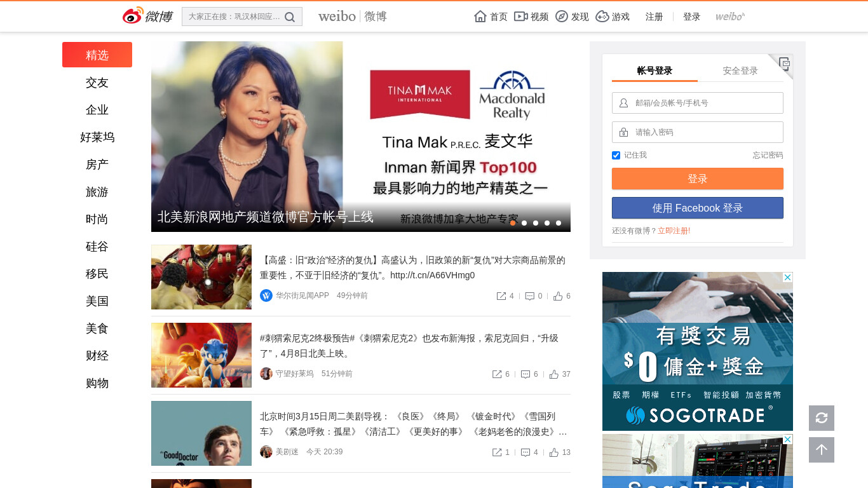Viewport: 868px width, 488px height.
Task: Select 财经 category
Action: [x=97, y=356]
